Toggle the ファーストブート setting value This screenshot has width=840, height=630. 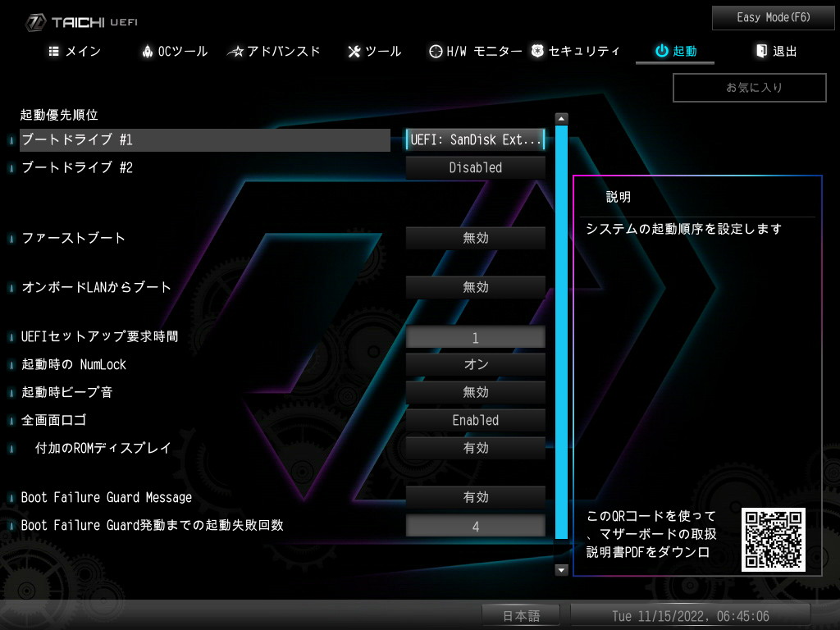(475, 238)
